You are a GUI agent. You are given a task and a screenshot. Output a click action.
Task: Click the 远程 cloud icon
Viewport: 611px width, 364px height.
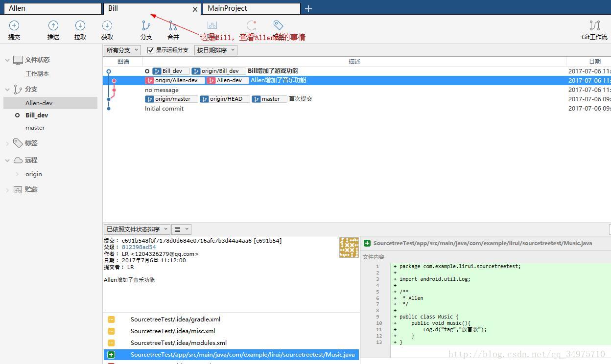coord(18,160)
